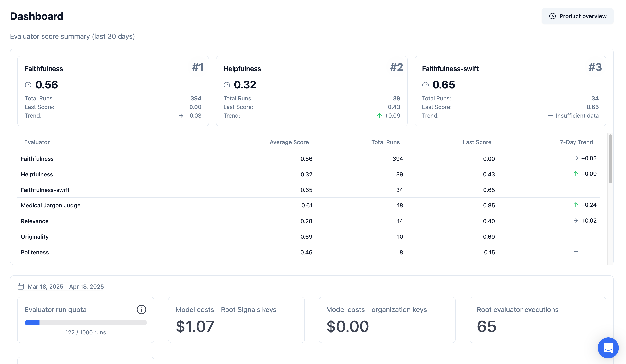Screen dimensions: 626x364
Task: Select the Faithfulness #1 summary card
Action: [113, 91]
